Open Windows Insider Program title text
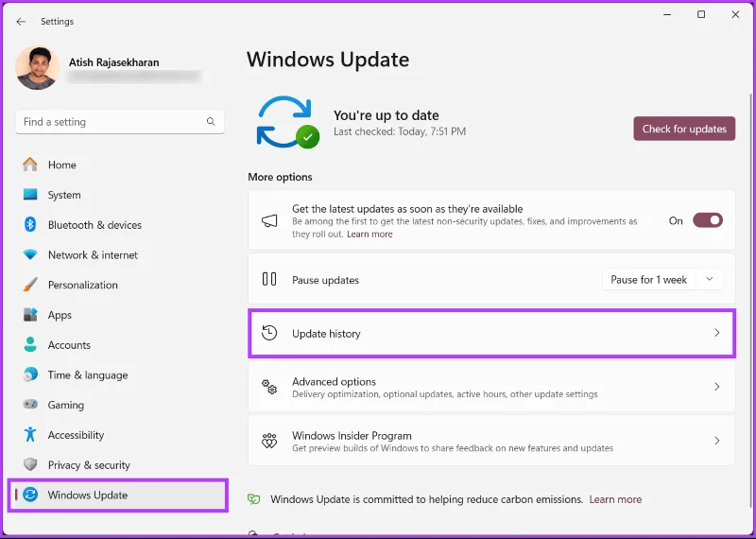Image resolution: width=756 pixels, height=539 pixels. 352,436
